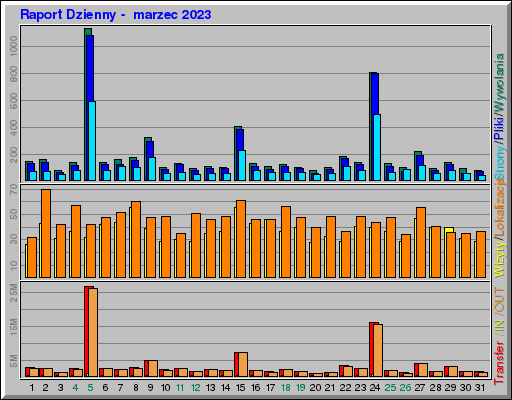
Task: Click the orange Lokalizacje bar for day 2
Action: pyautogui.click(x=46, y=233)
